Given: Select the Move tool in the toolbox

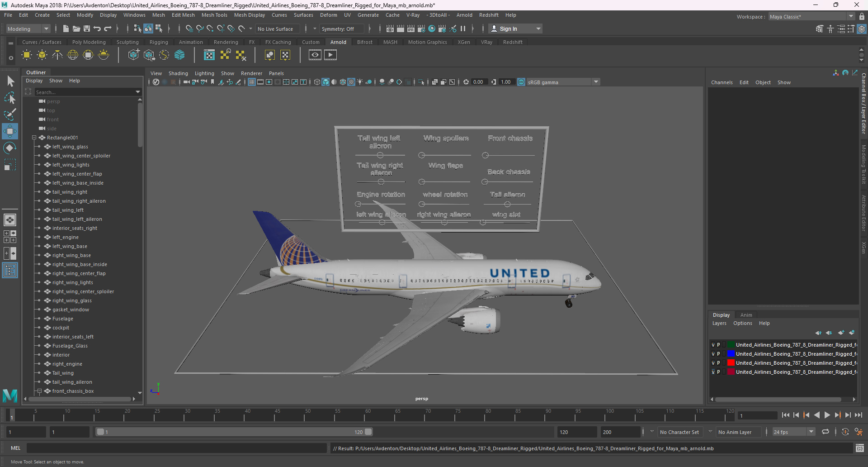Looking at the screenshot, I should click(x=9, y=132).
